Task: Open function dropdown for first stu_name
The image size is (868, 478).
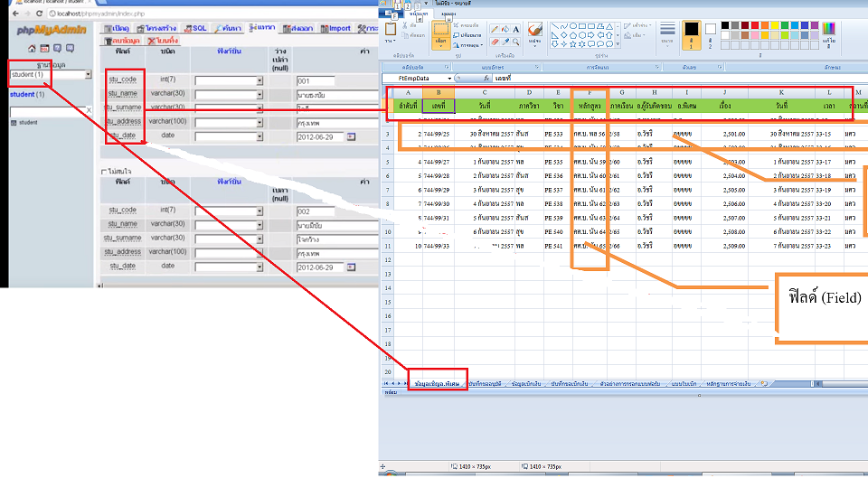Action: pos(259,95)
